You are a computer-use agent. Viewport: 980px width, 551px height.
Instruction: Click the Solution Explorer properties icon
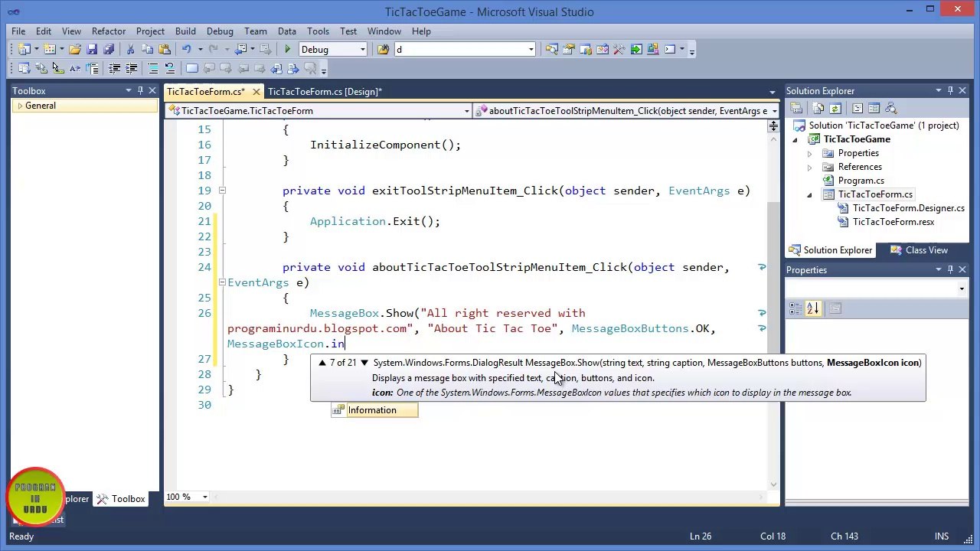796,109
